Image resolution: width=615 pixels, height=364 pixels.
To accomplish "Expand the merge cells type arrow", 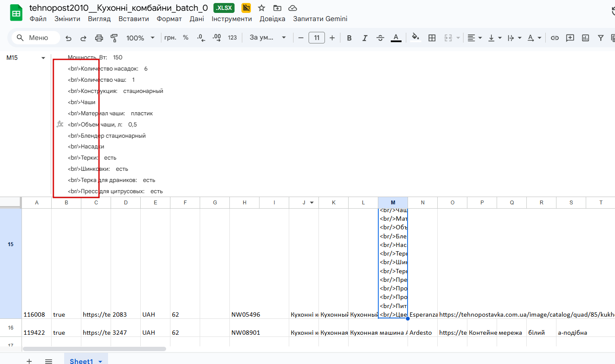I will (x=458, y=38).
